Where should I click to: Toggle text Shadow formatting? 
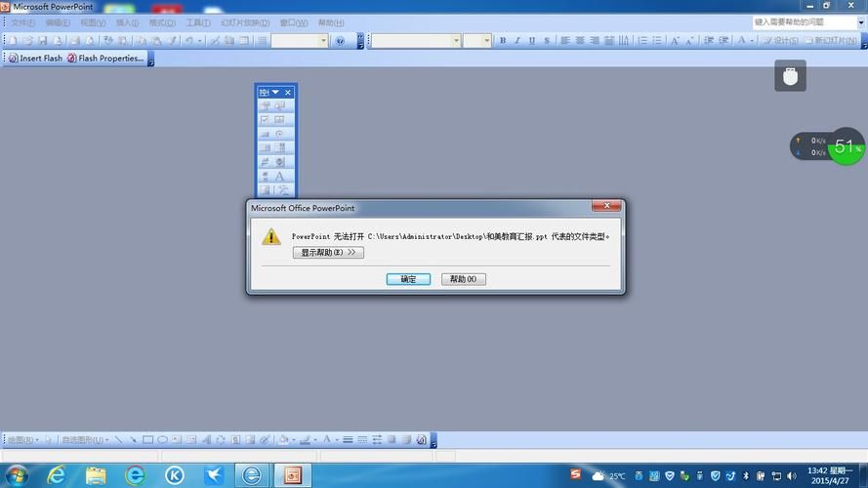coord(547,40)
